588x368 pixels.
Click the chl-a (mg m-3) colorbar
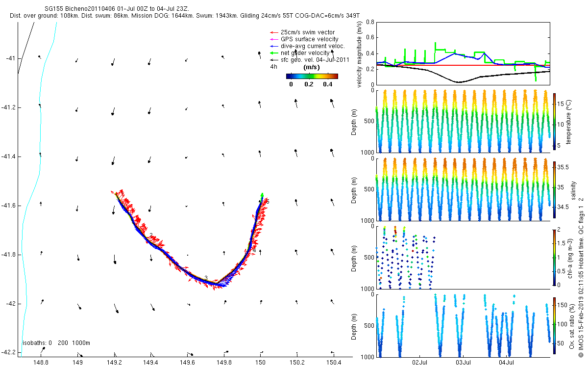tap(554, 257)
